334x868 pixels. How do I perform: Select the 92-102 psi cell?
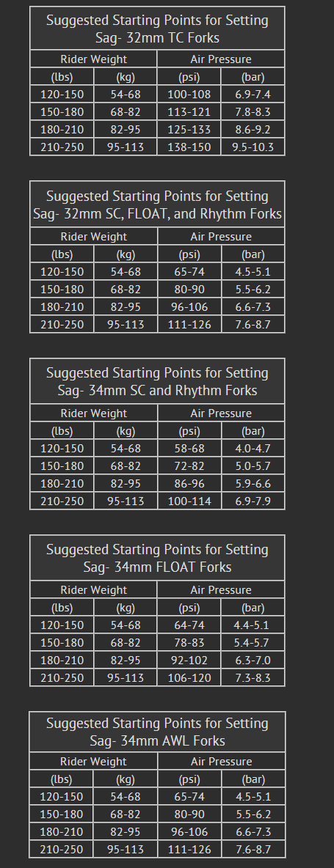(x=189, y=660)
